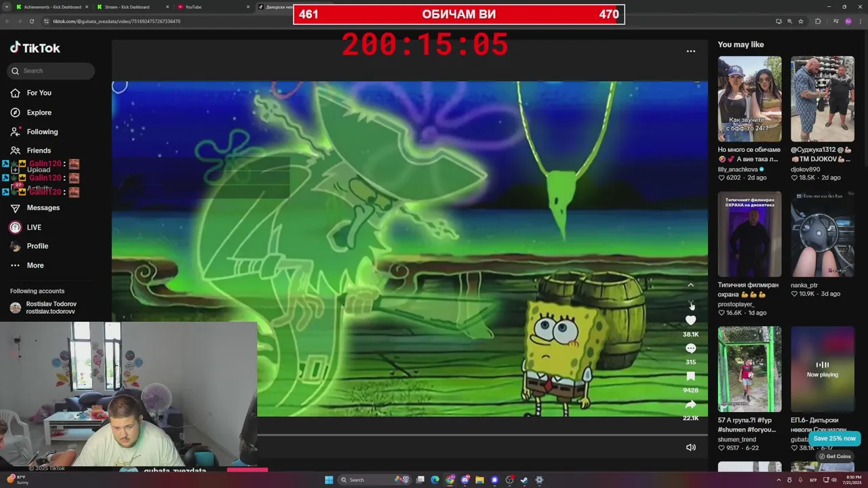This screenshot has height=488, width=868.
Task: Click the browser back arrow
Action: tap(7, 21)
